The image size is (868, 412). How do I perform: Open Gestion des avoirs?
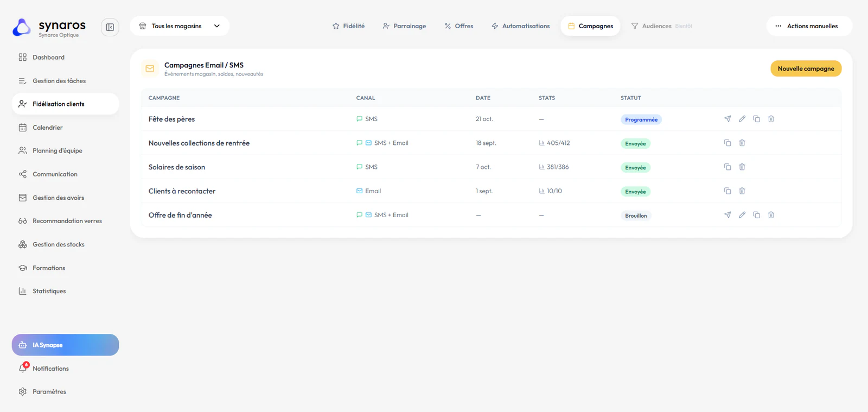pyautogui.click(x=65, y=198)
